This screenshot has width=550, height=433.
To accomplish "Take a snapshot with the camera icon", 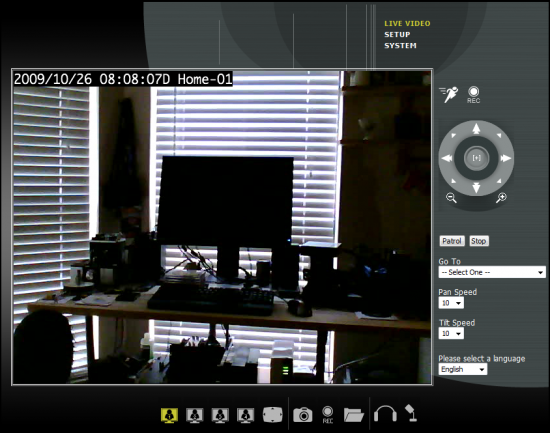I will point(303,415).
